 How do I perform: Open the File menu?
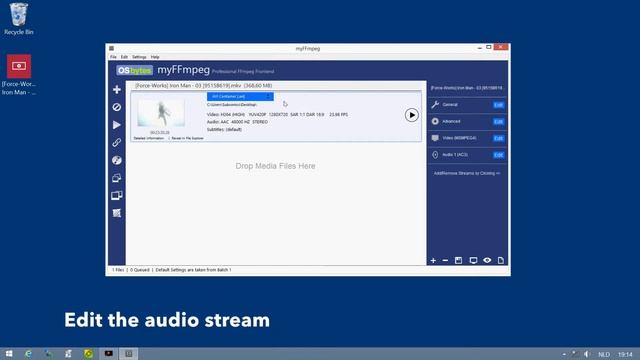113,57
